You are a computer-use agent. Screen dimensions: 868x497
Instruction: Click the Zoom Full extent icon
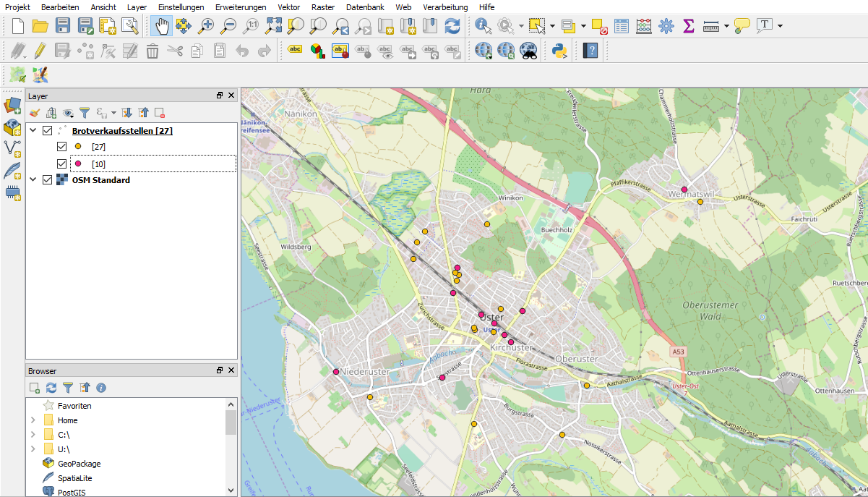click(273, 27)
